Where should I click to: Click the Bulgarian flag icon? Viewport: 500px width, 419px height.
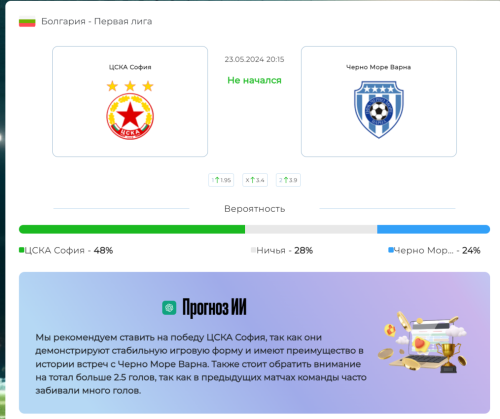click(27, 22)
